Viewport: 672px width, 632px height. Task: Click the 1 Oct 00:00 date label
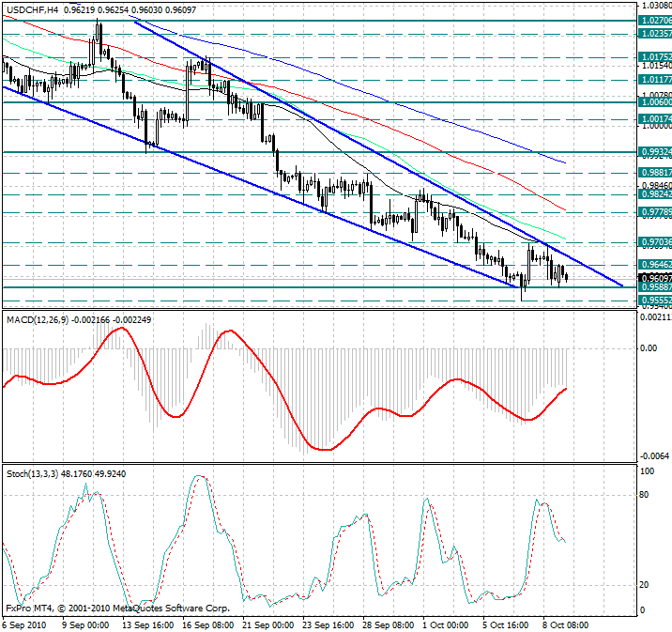[446, 624]
